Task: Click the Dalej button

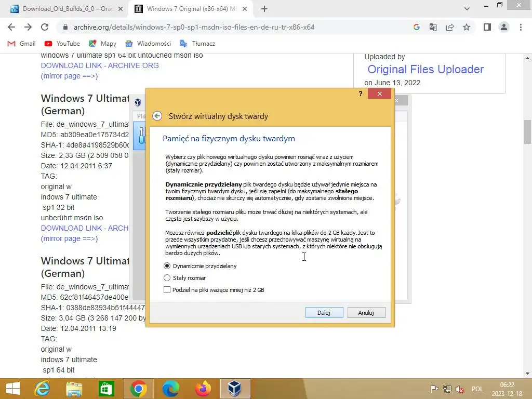Action: 324,312
